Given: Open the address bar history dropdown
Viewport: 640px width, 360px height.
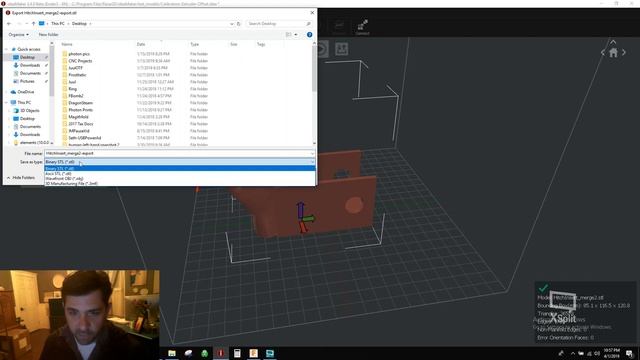Looking at the screenshot, I should pos(231,24).
